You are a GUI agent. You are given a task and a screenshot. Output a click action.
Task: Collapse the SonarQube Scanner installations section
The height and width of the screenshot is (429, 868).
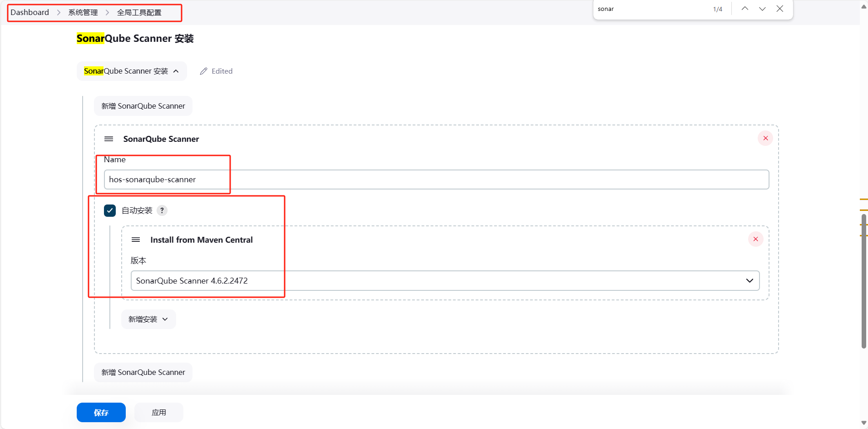[132, 71]
